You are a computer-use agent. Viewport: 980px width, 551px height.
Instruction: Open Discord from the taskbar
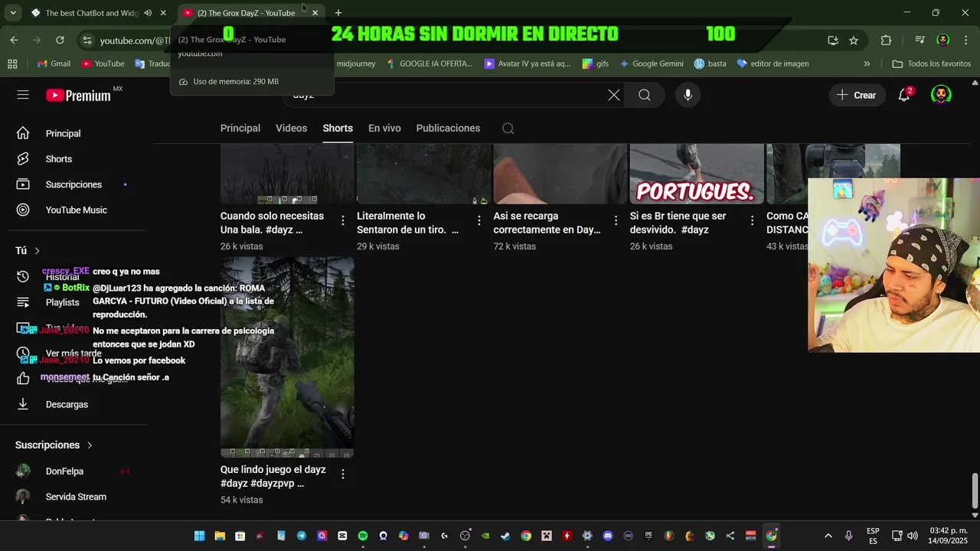click(x=608, y=536)
